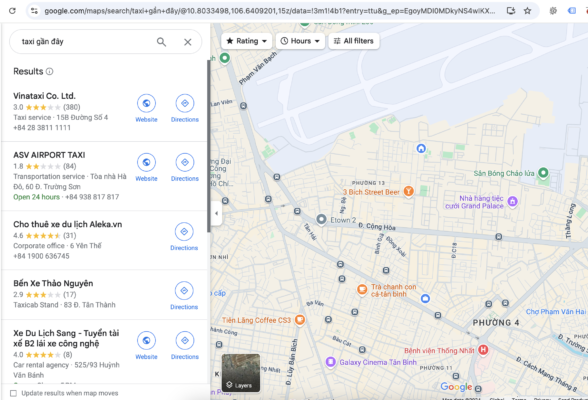Click Aleka phone +84 1900 636745
Viewport: 588px width, 400px height.
(x=41, y=256)
